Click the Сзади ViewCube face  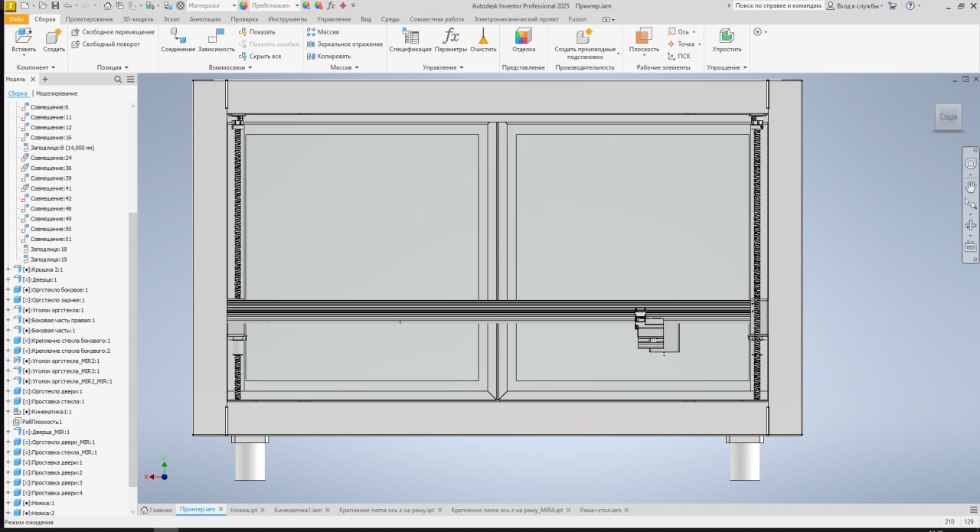948,116
